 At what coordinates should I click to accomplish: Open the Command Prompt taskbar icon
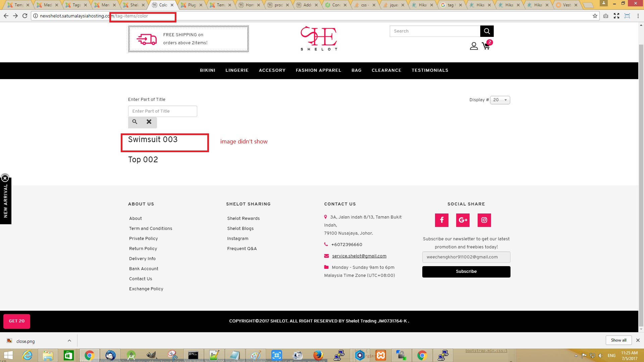point(193,355)
